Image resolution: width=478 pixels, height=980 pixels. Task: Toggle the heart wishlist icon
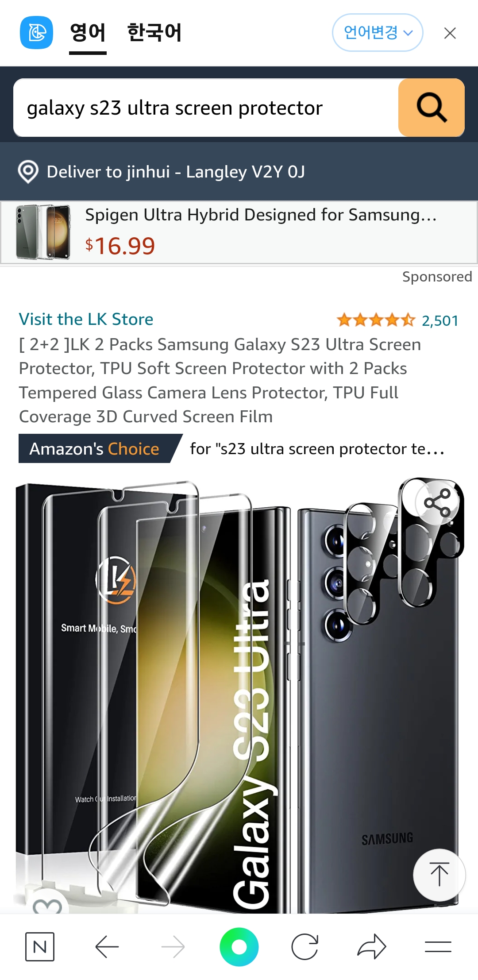click(x=47, y=904)
